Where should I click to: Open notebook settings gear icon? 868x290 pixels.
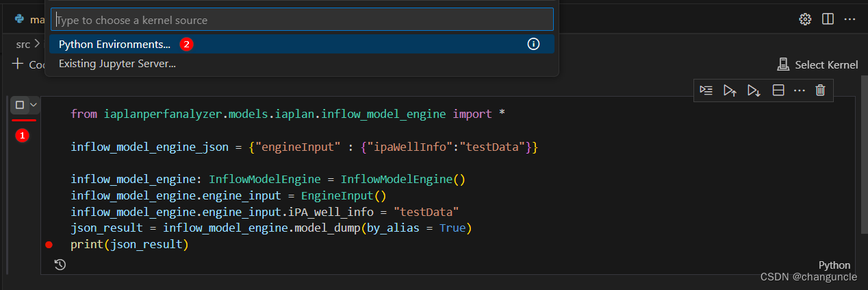tap(805, 19)
